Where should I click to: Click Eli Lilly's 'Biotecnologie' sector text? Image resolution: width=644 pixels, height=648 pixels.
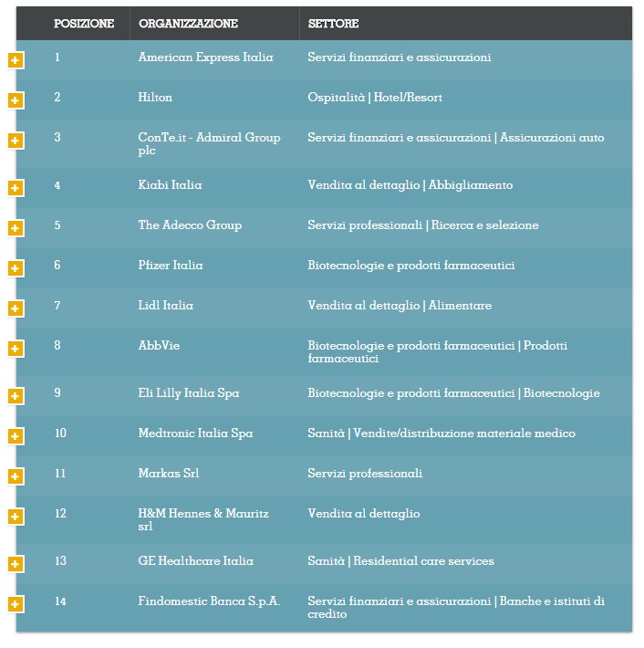point(561,393)
